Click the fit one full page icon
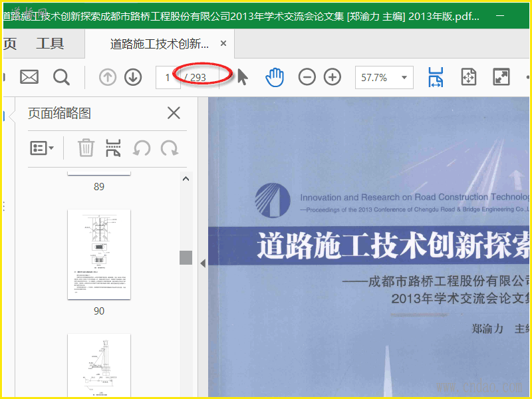The image size is (532, 399). 469,77
